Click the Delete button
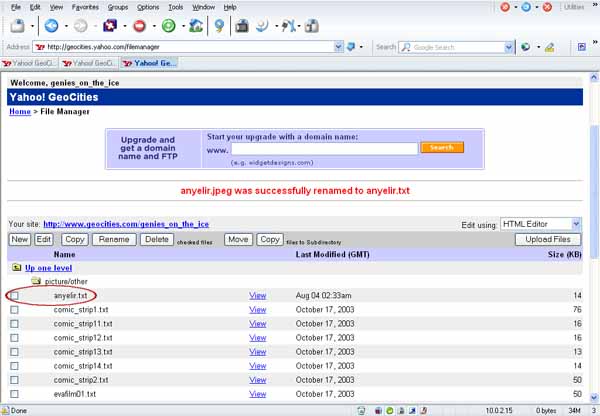The image size is (600, 416). coord(157,239)
